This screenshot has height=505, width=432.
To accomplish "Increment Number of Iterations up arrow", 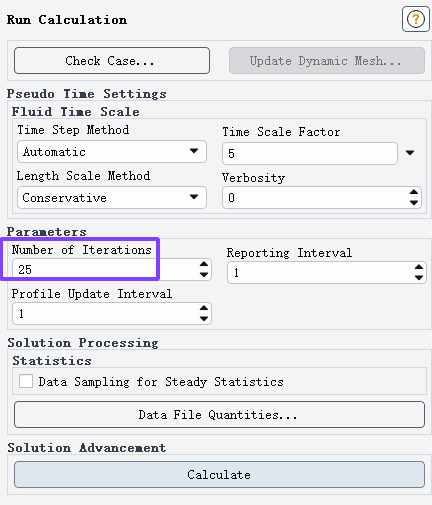I will coord(204,264).
